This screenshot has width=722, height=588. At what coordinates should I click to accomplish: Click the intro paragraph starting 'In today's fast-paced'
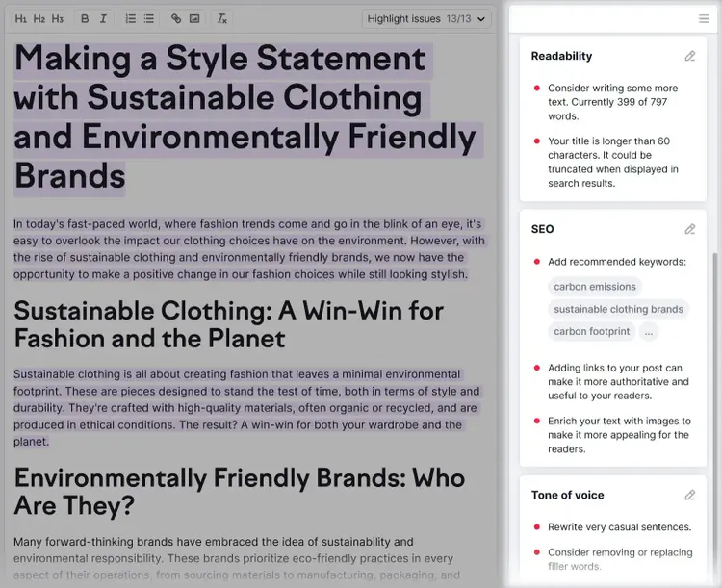click(x=249, y=249)
